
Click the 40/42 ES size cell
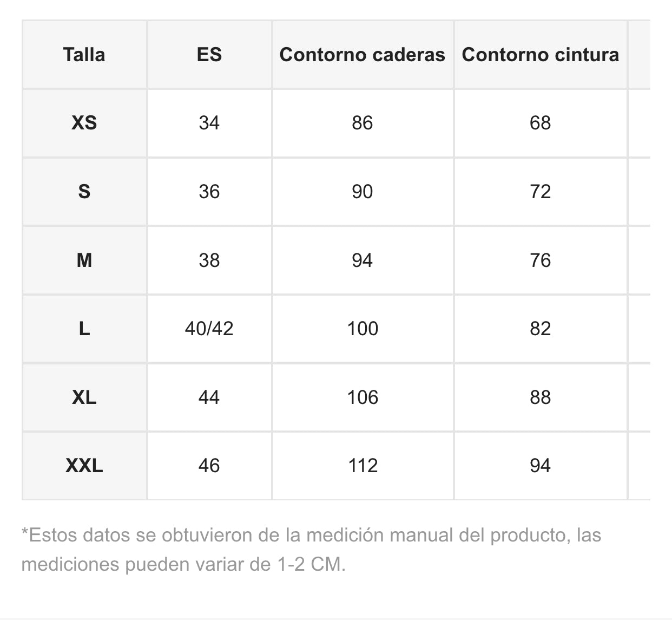coord(209,329)
